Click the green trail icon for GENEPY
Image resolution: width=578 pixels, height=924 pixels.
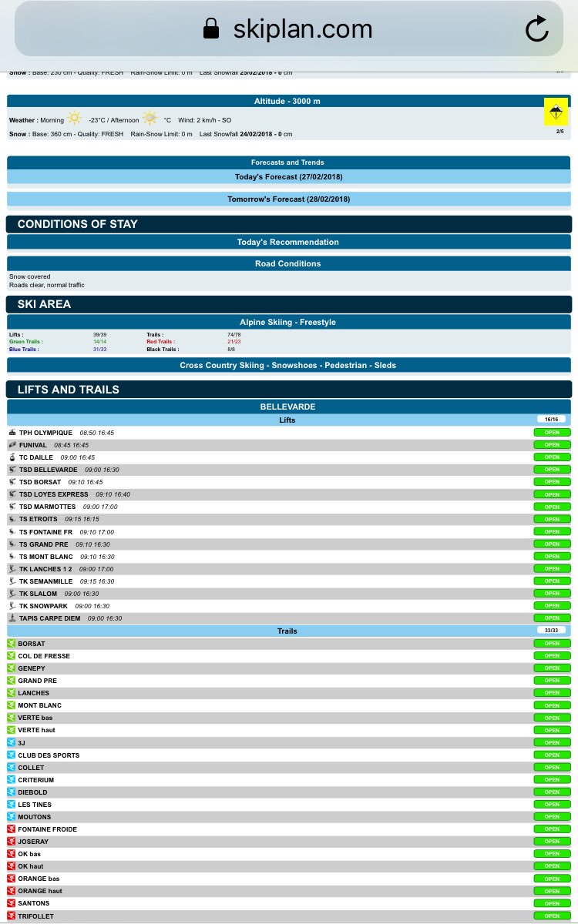click(12, 668)
